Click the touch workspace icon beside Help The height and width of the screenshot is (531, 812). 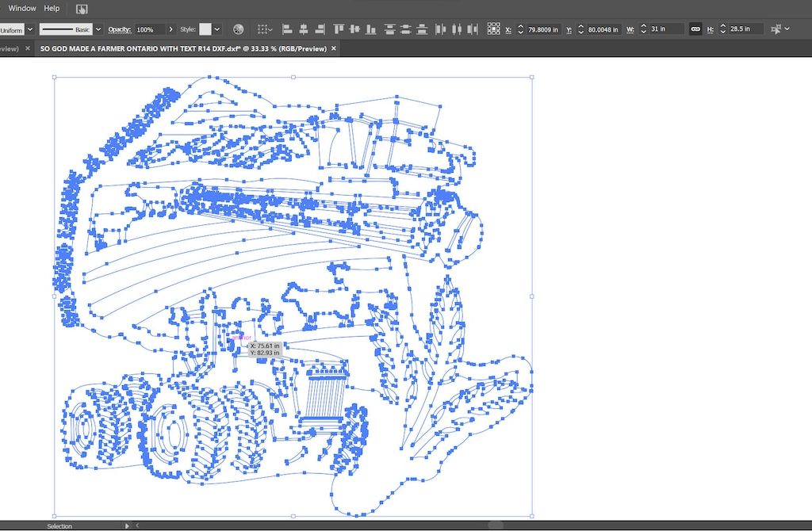(82, 9)
